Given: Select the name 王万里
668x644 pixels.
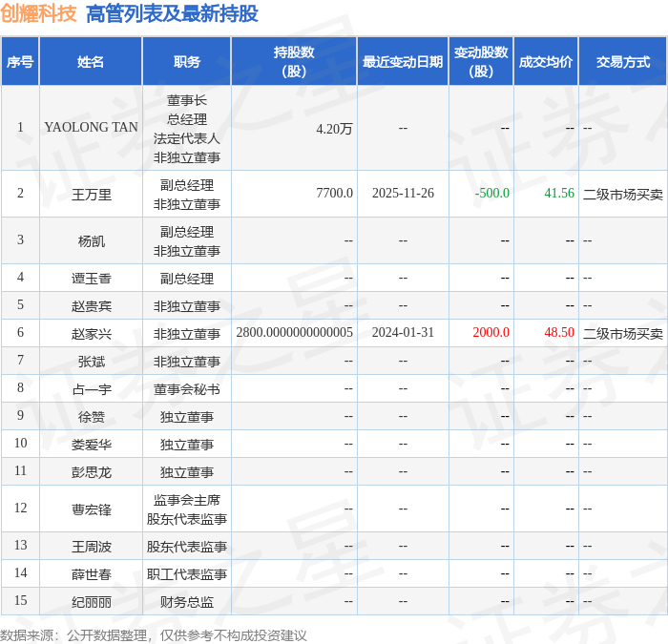Looking at the screenshot, I should click(92, 195).
